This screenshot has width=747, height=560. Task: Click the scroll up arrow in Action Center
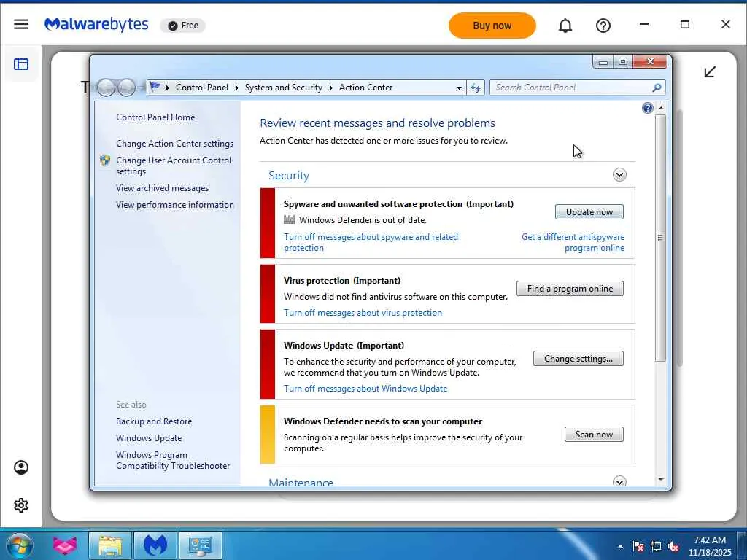660,108
